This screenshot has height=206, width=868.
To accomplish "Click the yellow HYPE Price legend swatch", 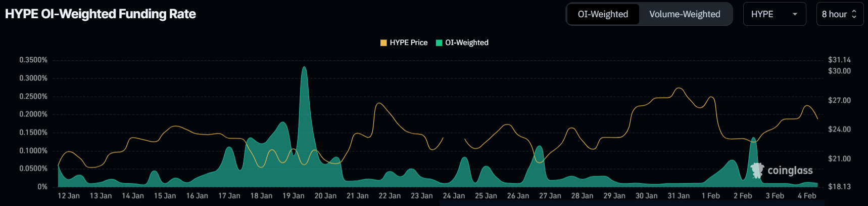I will pyautogui.click(x=383, y=43).
